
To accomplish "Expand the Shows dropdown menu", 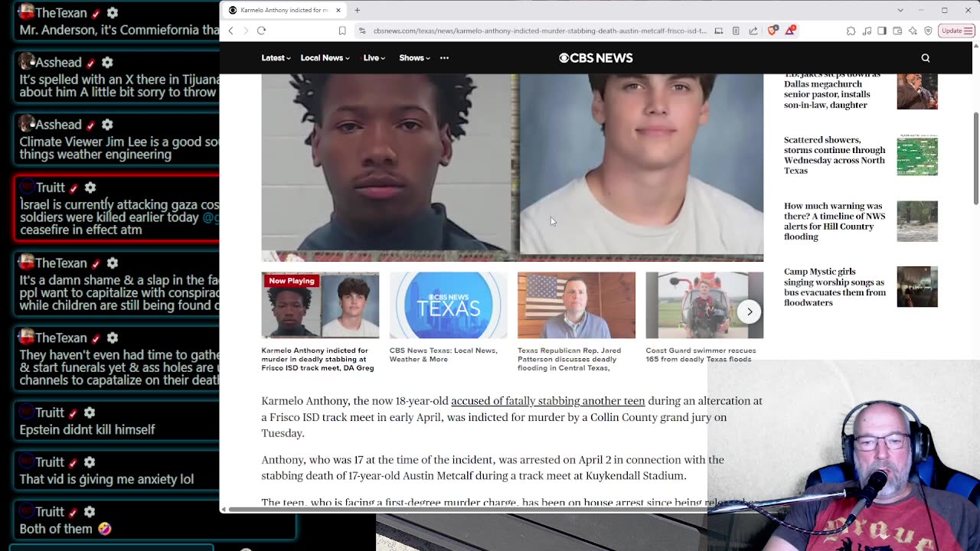I will tap(414, 58).
